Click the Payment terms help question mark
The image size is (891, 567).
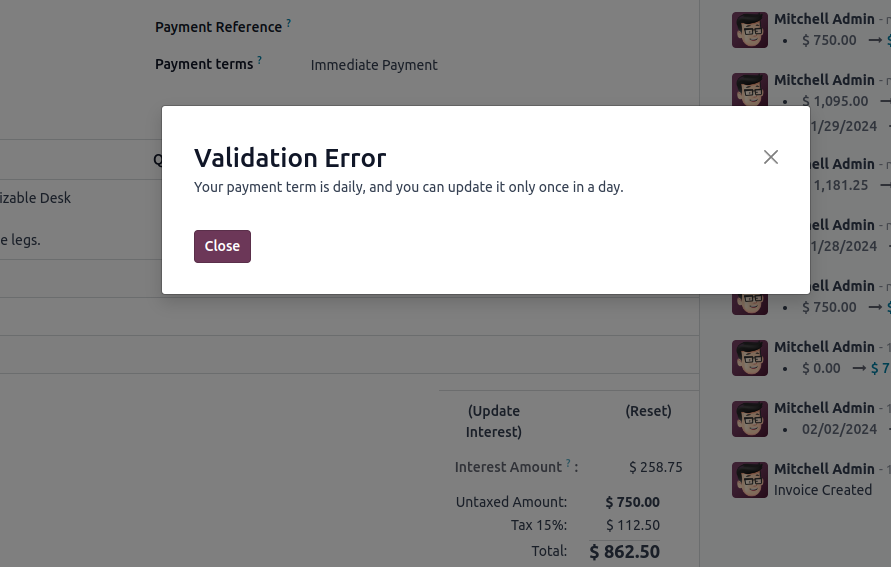(x=259, y=60)
